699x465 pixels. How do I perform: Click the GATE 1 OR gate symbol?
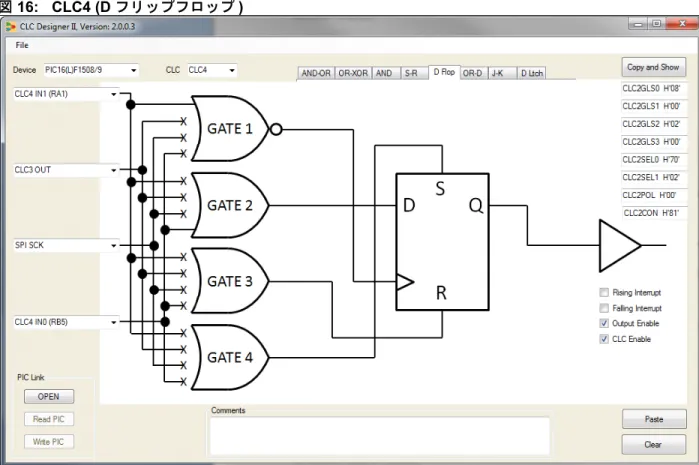pos(230,129)
